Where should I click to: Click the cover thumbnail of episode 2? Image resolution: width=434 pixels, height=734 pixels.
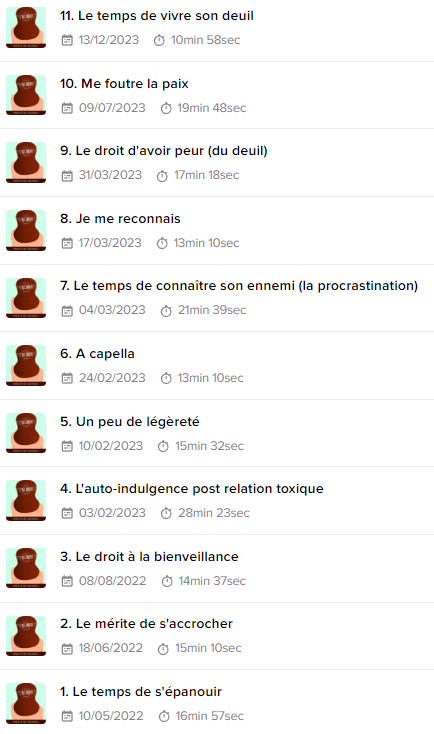(x=26, y=635)
